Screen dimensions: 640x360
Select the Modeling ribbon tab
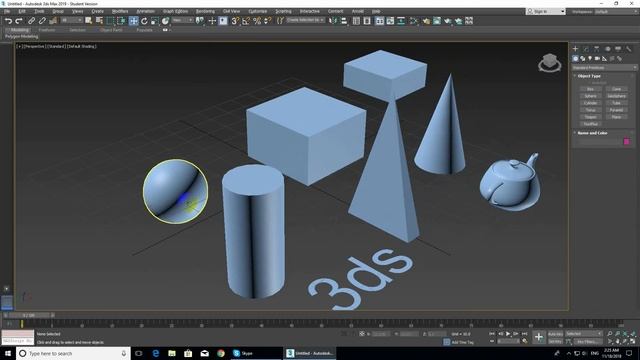[x=20, y=30]
